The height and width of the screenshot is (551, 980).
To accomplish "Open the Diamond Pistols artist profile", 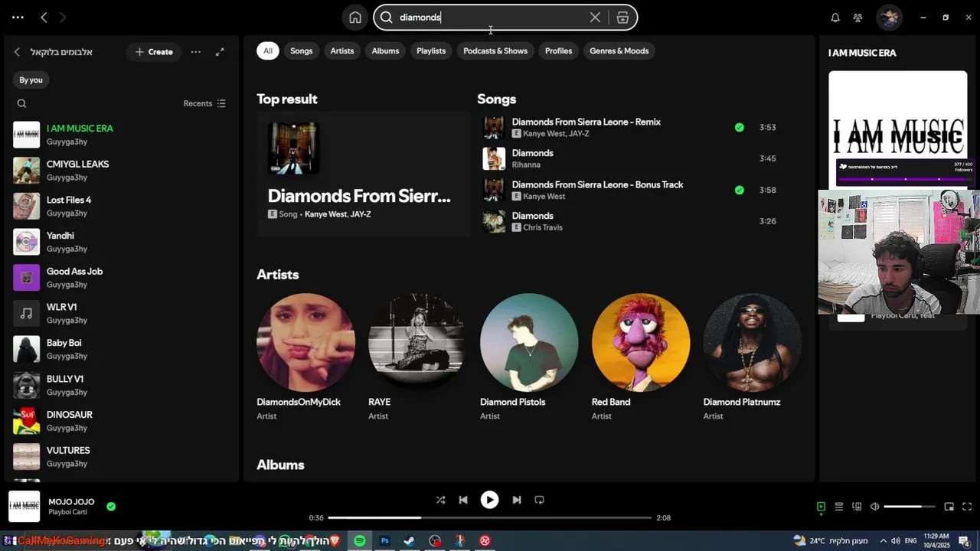I will [529, 358].
